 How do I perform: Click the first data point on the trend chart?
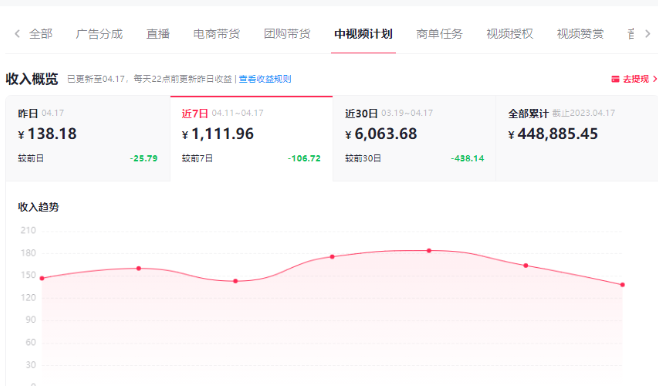coord(42,278)
